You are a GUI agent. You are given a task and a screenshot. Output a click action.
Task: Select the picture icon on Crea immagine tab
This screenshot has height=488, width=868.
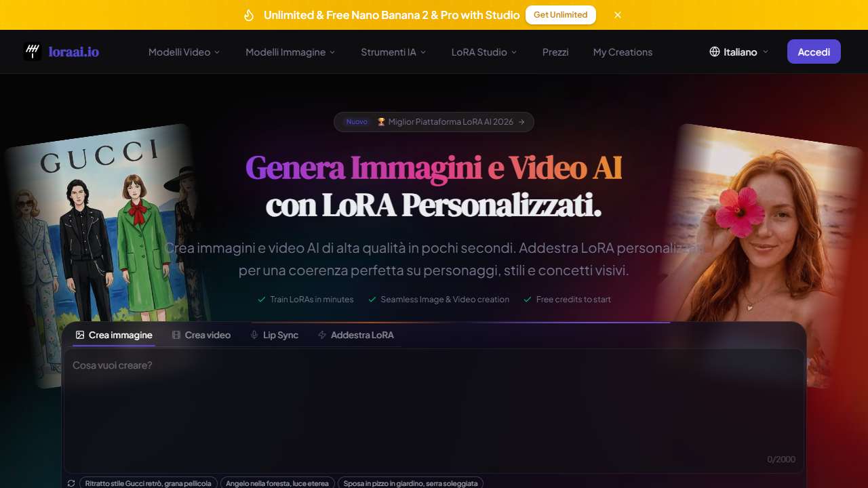81,334
